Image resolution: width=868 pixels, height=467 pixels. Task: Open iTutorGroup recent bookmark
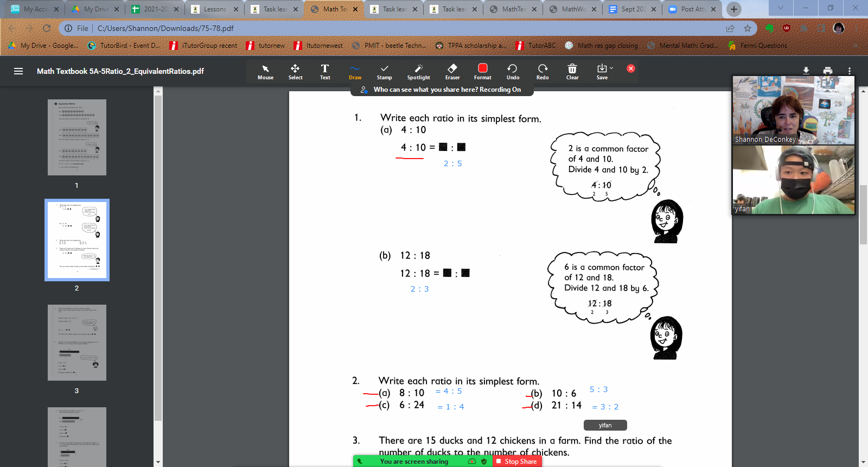[203, 46]
